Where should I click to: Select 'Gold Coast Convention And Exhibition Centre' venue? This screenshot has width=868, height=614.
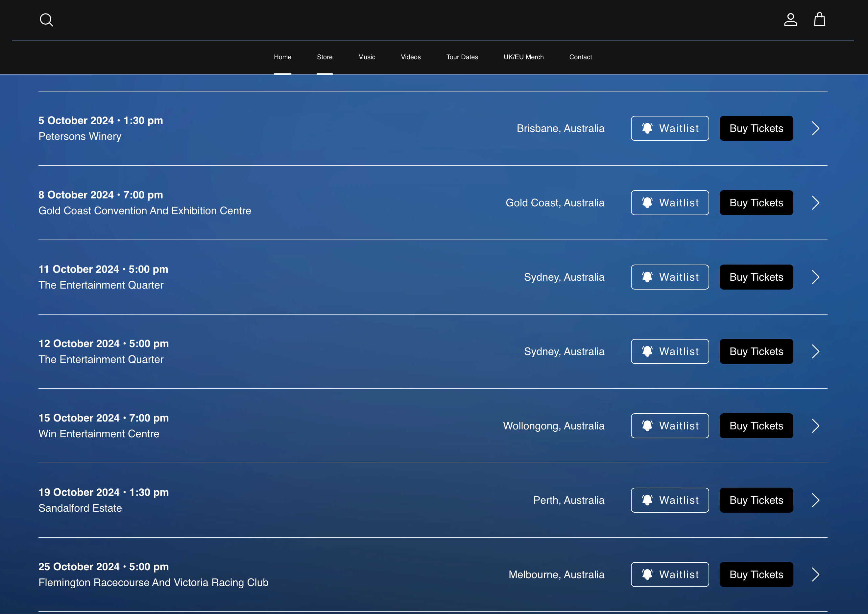pyautogui.click(x=145, y=211)
